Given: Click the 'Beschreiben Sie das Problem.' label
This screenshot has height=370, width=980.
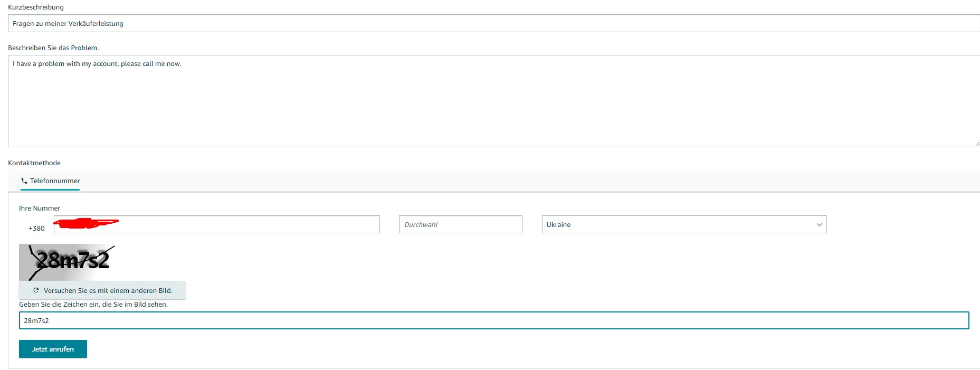Looking at the screenshot, I should [x=53, y=48].
